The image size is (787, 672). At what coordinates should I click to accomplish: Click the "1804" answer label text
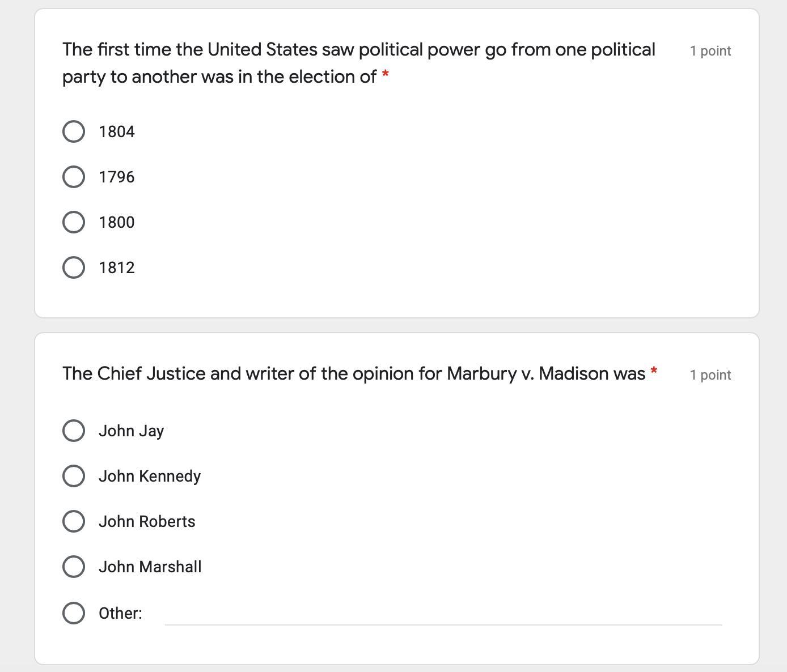(117, 131)
